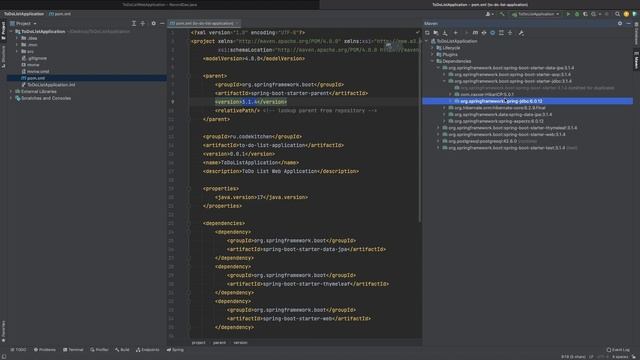
Task: Select hibernate-core:6.2.9.Final dependency
Action: (x=497, y=108)
